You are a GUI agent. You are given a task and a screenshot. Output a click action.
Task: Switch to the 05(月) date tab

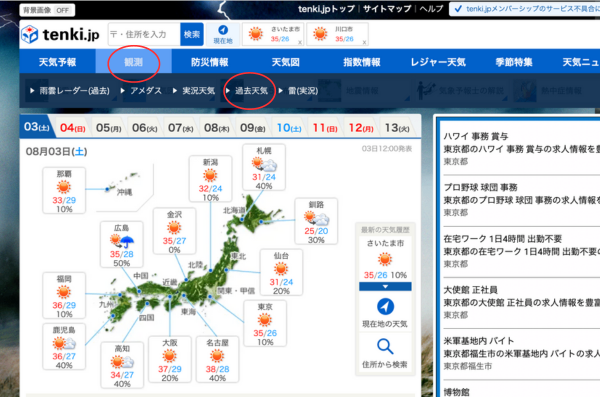pyautogui.click(x=109, y=127)
